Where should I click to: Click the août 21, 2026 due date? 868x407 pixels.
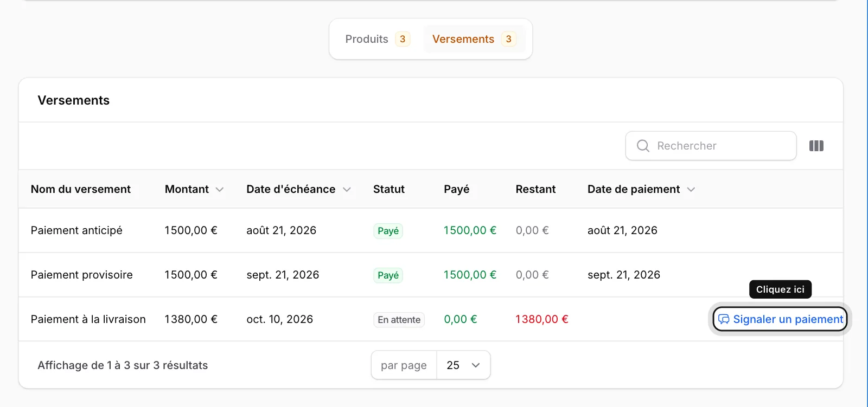[x=281, y=230]
